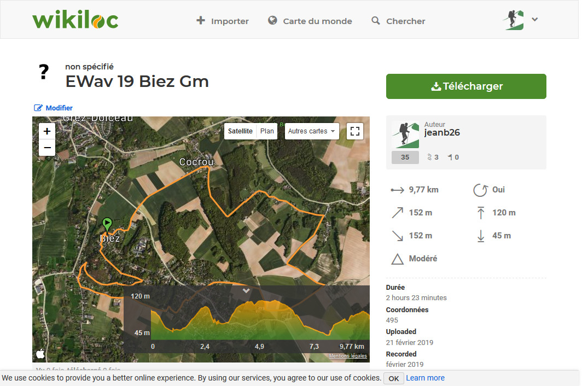588x386 pixels.
Task: Dismiss cookie notice with OK
Action: [393, 378]
